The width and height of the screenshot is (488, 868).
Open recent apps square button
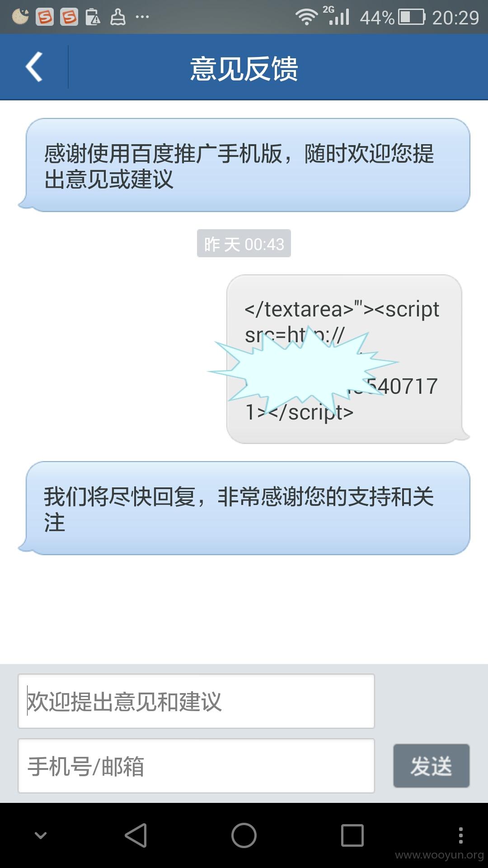[352, 835]
